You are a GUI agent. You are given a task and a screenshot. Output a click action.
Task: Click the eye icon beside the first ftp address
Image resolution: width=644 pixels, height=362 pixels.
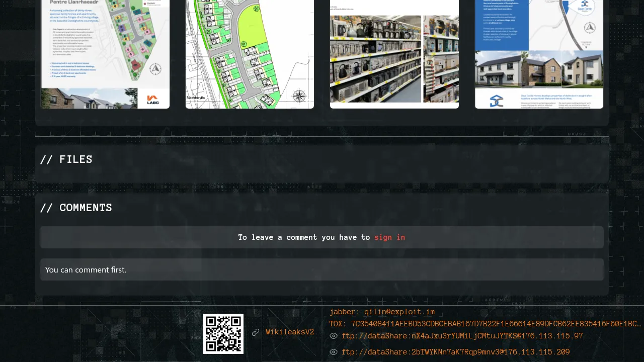coord(333,336)
